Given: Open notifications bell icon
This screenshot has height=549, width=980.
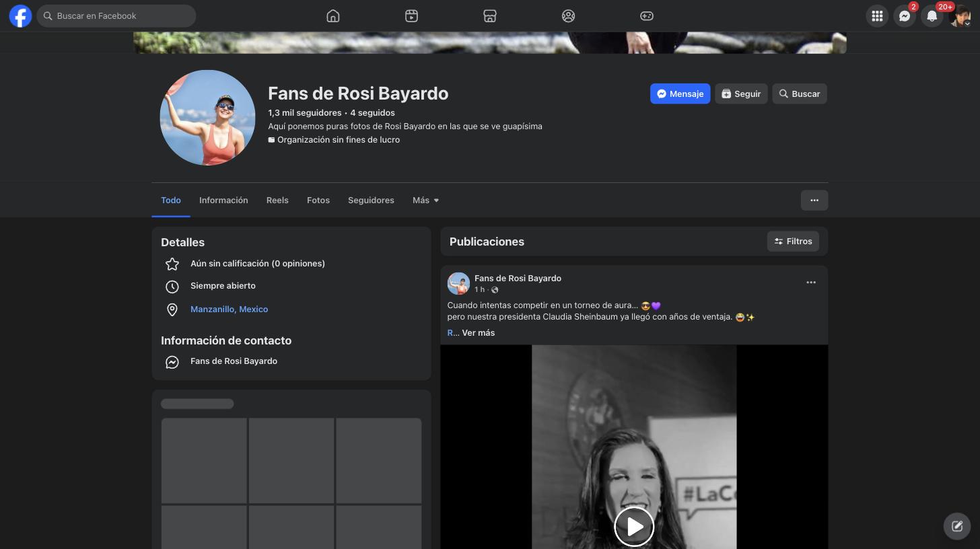Looking at the screenshot, I should tap(932, 16).
